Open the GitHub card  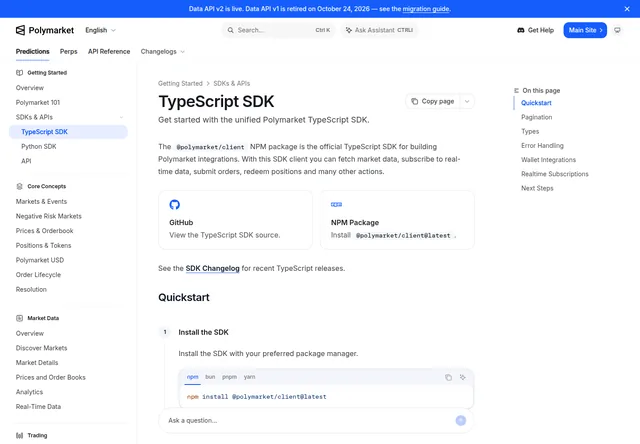point(236,220)
